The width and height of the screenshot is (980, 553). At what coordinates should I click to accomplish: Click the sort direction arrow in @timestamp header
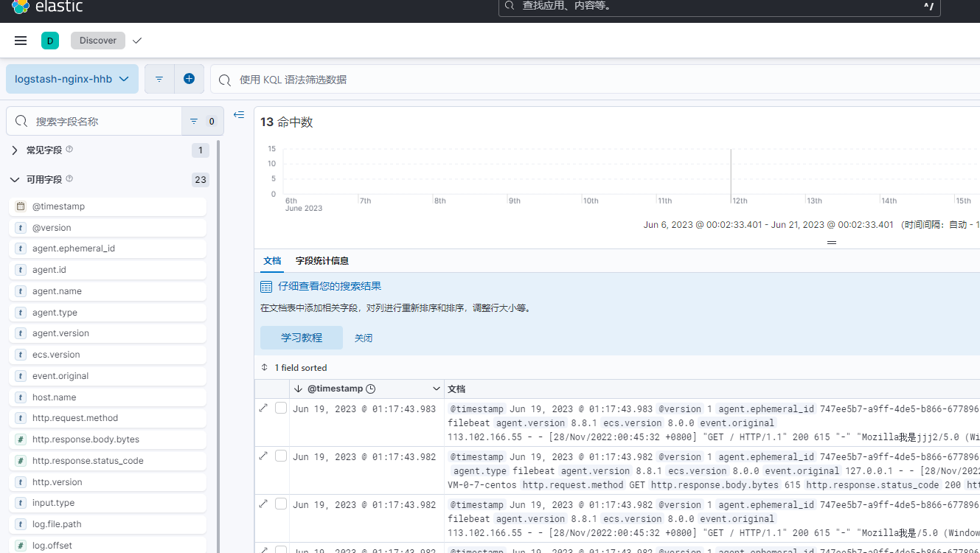298,389
